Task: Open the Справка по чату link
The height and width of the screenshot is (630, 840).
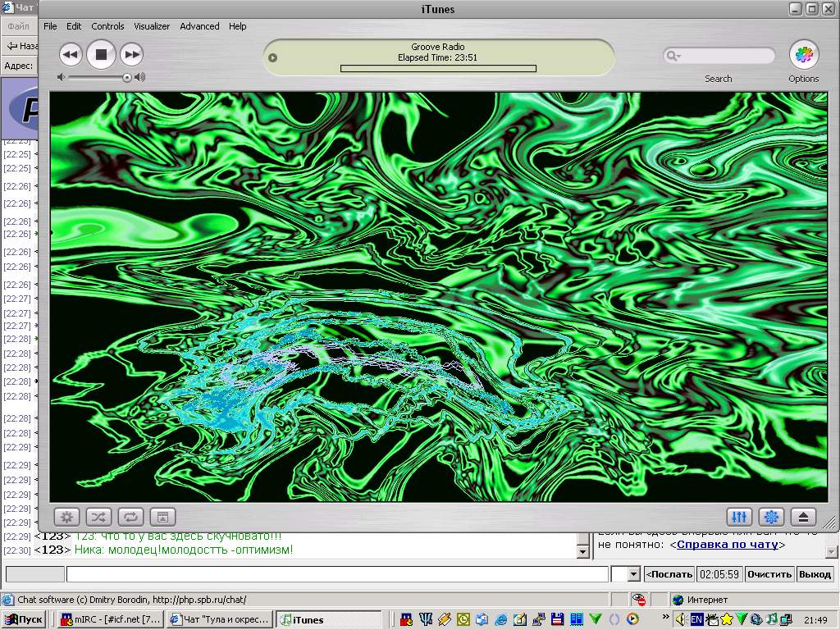Action: [728, 545]
